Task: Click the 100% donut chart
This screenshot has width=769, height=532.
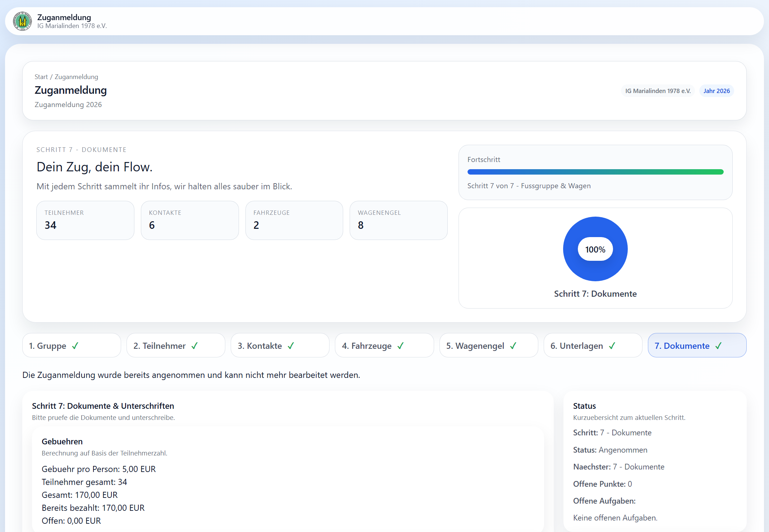Action: click(x=595, y=249)
